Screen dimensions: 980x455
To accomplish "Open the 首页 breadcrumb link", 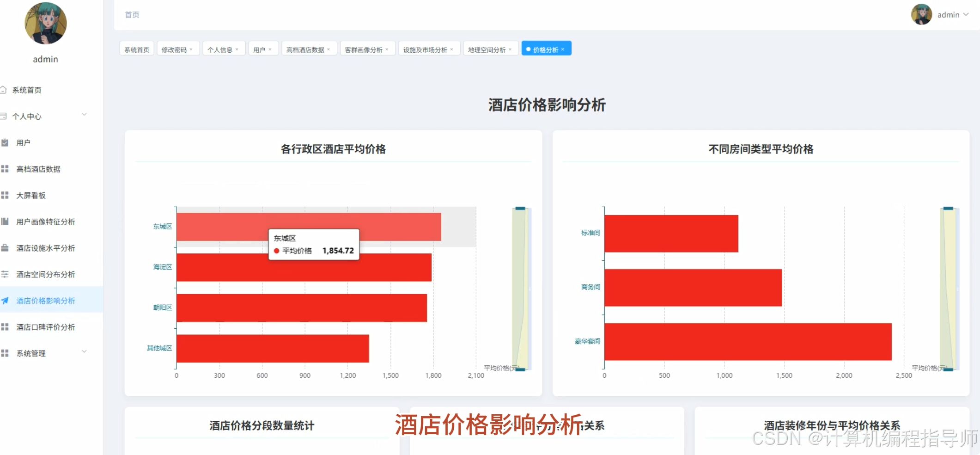I will point(132,14).
